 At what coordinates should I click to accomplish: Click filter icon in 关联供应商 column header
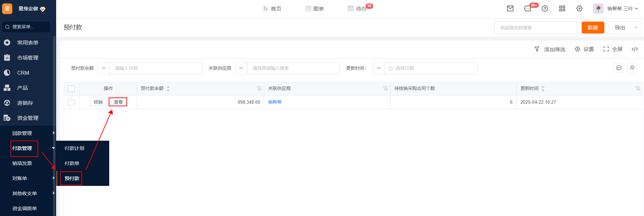tap(386, 88)
